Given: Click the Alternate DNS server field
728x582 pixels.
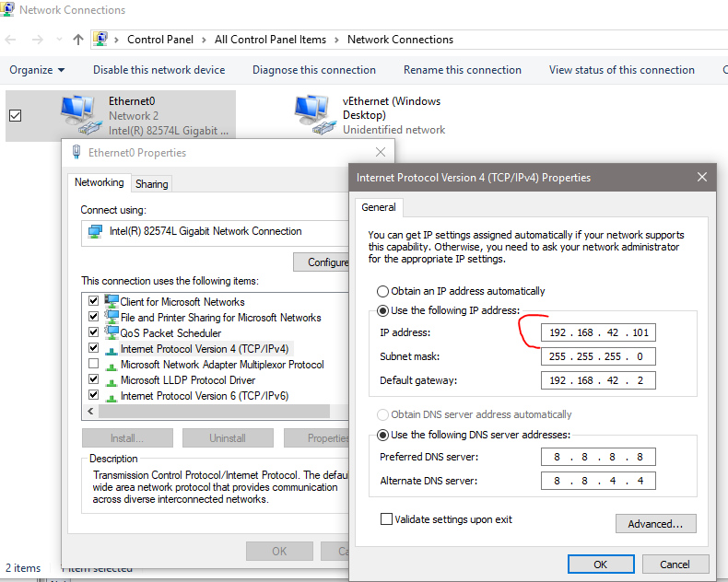Looking at the screenshot, I should tap(598, 481).
